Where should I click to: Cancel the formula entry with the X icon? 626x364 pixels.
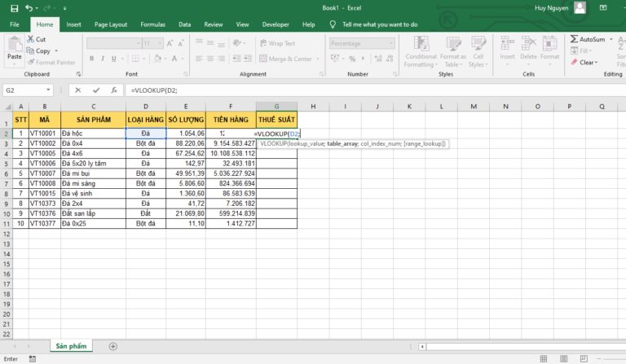click(x=78, y=90)
